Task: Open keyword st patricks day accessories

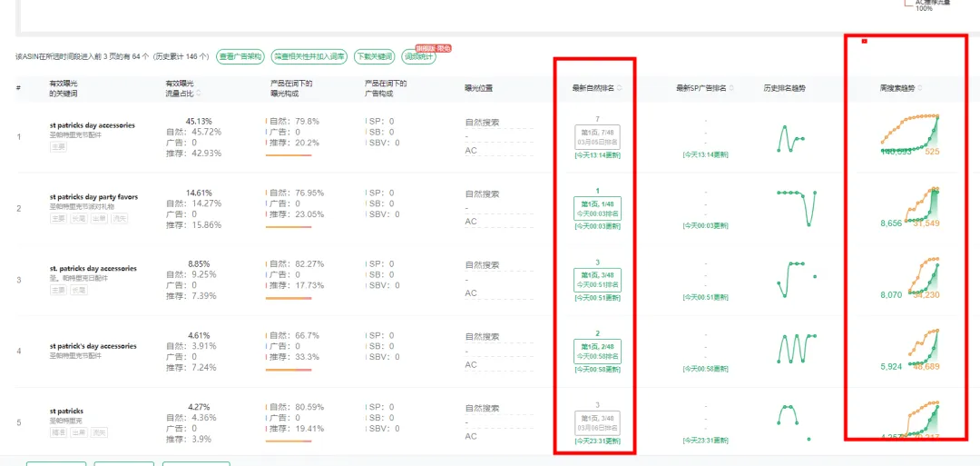Action: (x=92, y=125)
